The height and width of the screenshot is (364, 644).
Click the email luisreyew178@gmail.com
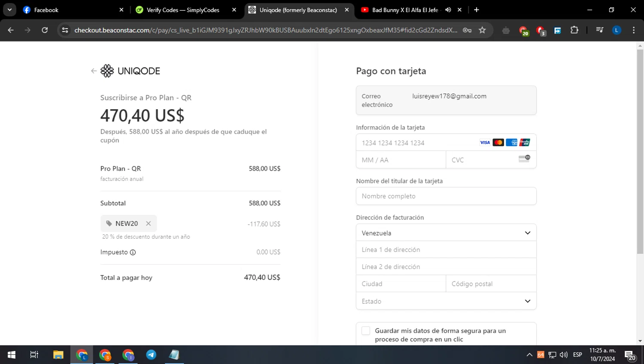point(449,96)
